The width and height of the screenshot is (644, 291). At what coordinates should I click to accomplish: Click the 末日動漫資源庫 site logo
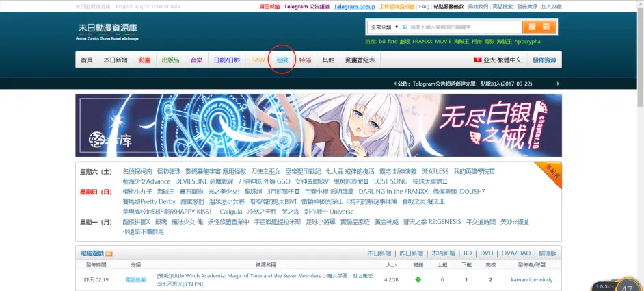pyautogui.click(x=107, y=31)
